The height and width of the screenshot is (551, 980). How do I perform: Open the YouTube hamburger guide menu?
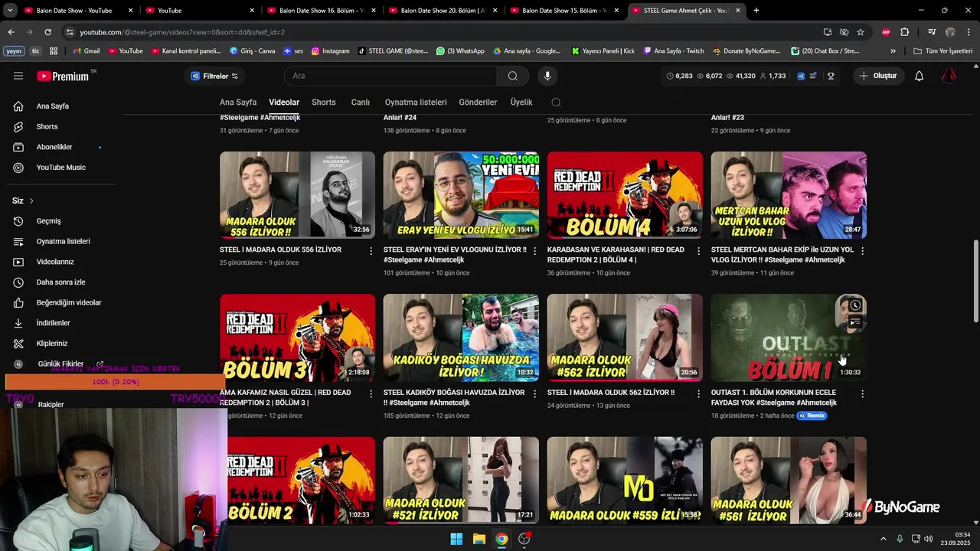[18, 76]
